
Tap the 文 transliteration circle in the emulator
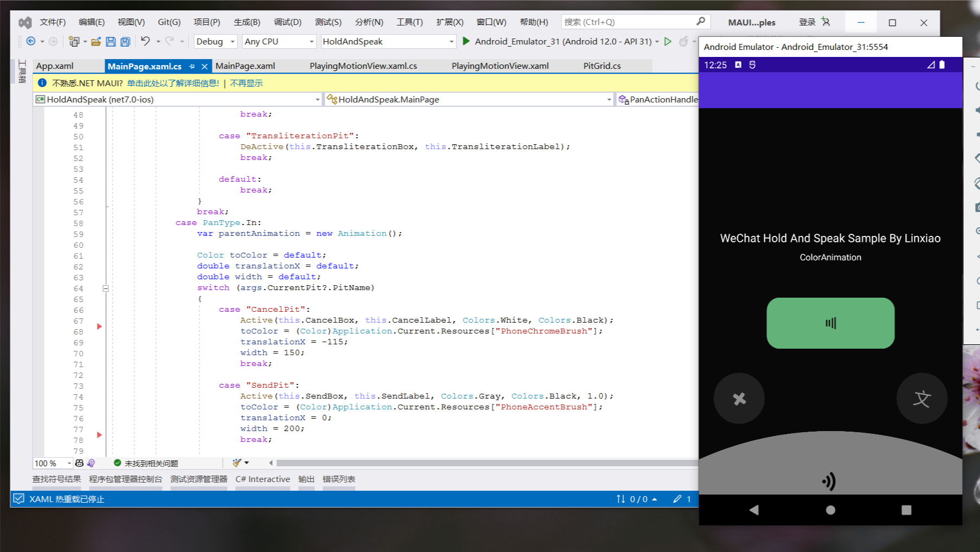tap(922, 399)
